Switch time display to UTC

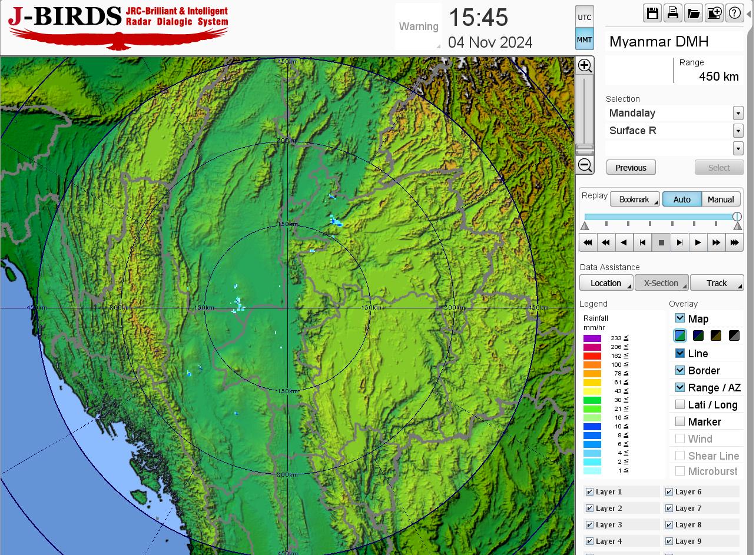(584, 17)
